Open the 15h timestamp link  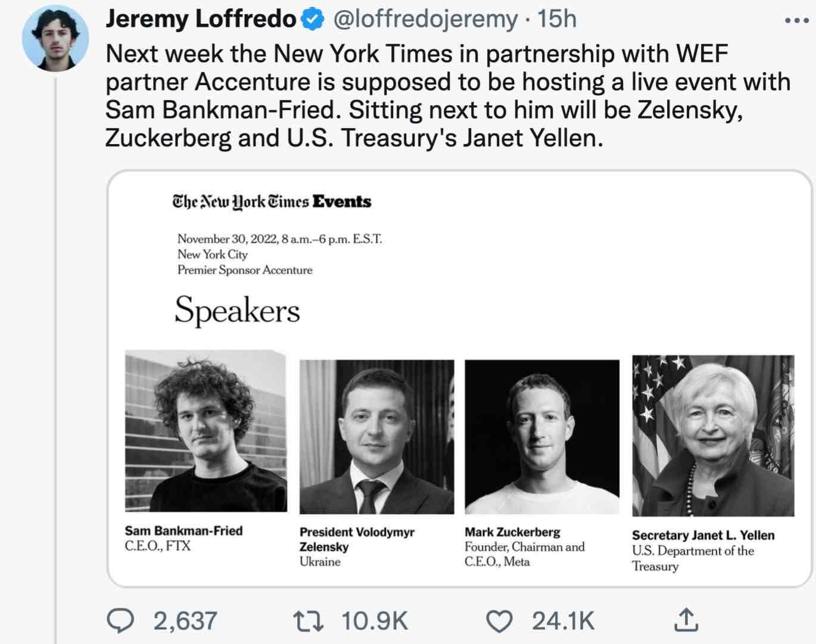(x=556, y=20)
